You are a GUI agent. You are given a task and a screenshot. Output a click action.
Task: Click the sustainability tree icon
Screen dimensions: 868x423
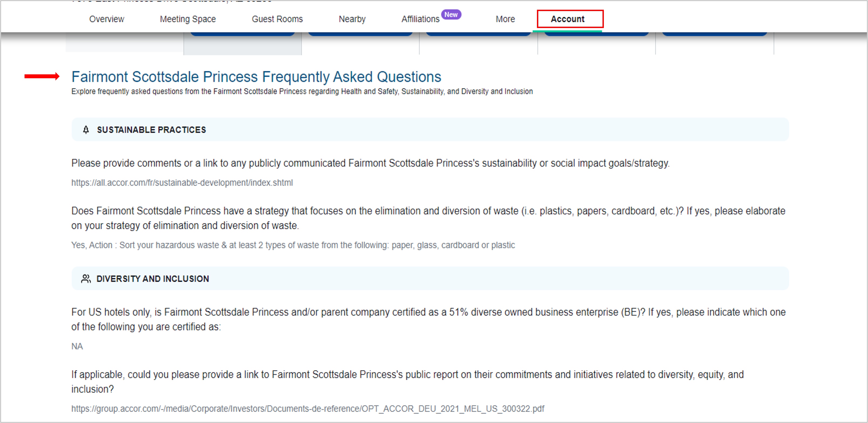tap(86, 130)
